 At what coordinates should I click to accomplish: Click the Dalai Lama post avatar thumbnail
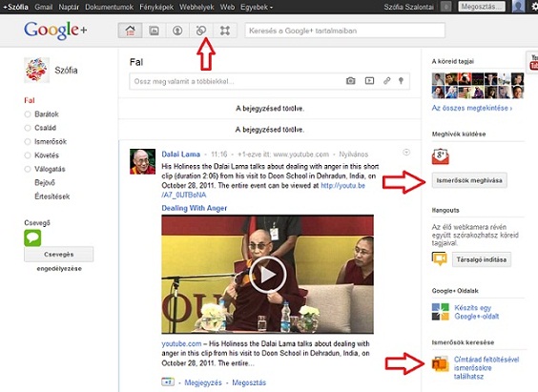click(142, 161)
